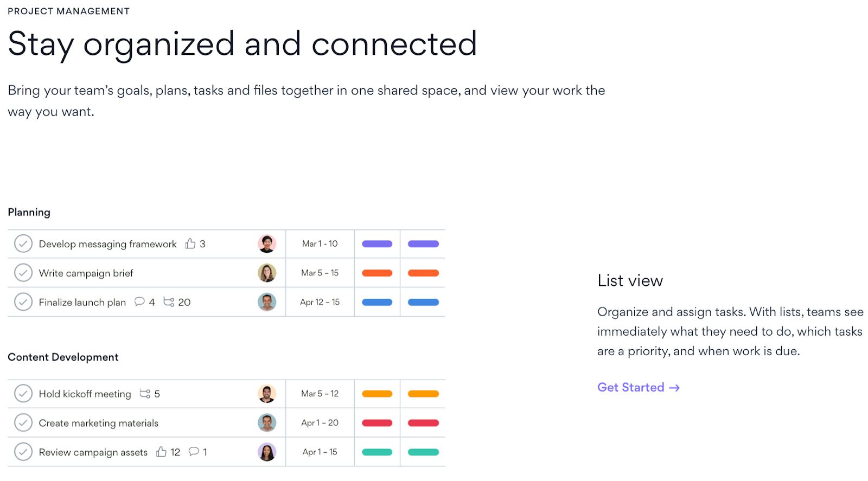Click assignee avatar for Write campaign brief
This screenshot has width=868, height=481.
266,273
